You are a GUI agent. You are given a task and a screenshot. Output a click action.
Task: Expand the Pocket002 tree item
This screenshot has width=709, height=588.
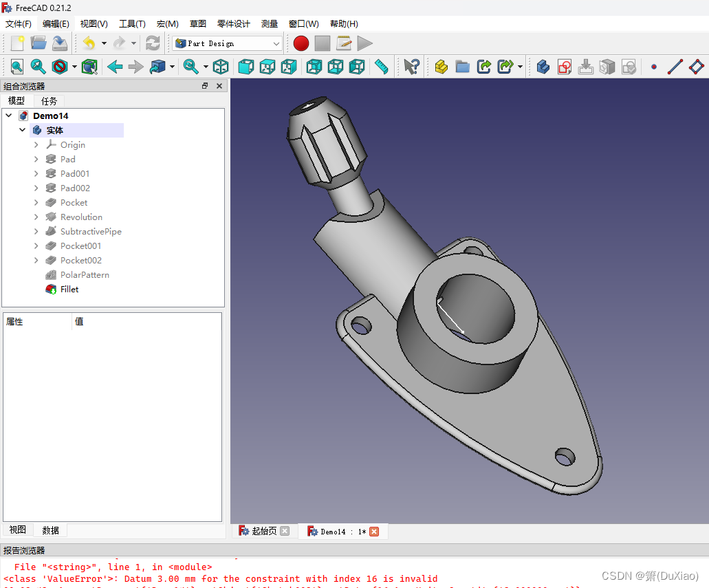(36, 261)
